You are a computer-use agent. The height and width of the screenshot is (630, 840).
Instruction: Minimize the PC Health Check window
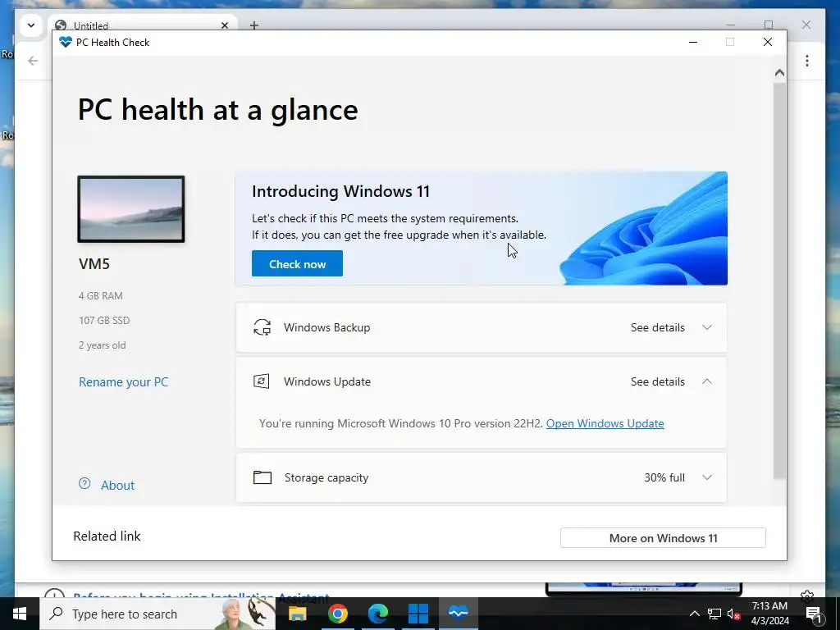(x=692, y=42)
